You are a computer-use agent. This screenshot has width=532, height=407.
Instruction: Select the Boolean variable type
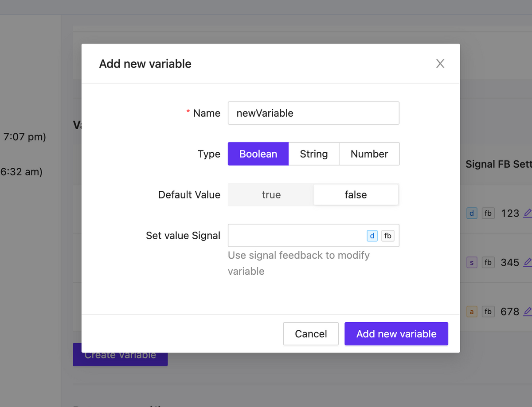258,154
